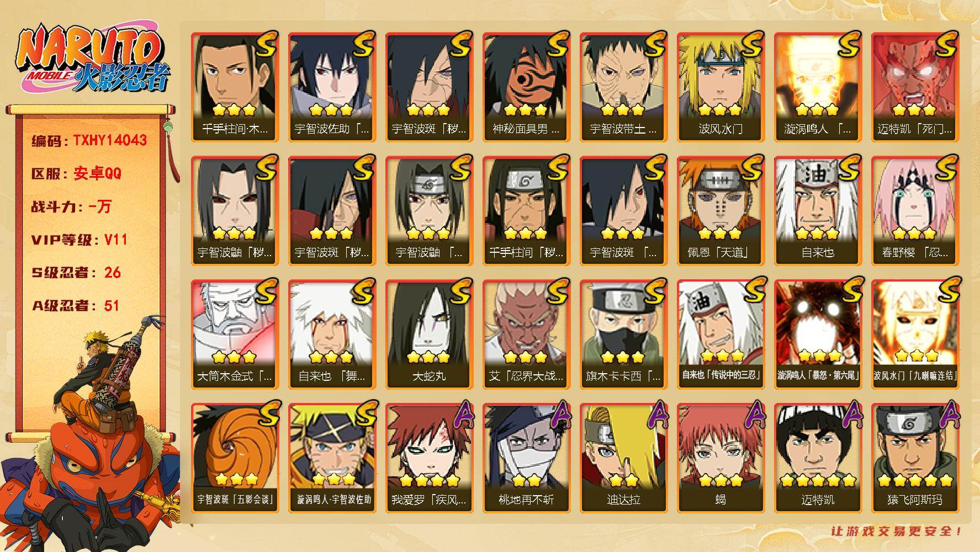Click the 桃地再不斩 portrait card
Viewport: 980px width, 552px height.
[x=526, y=458]
